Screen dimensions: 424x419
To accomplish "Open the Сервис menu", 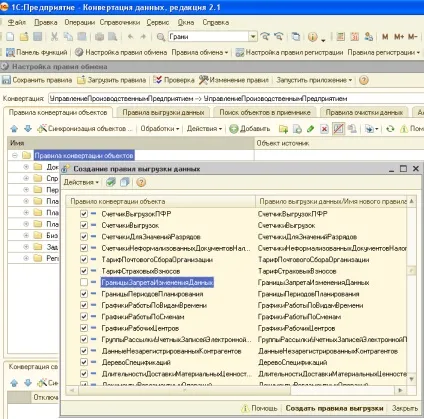I will point(158,22).
